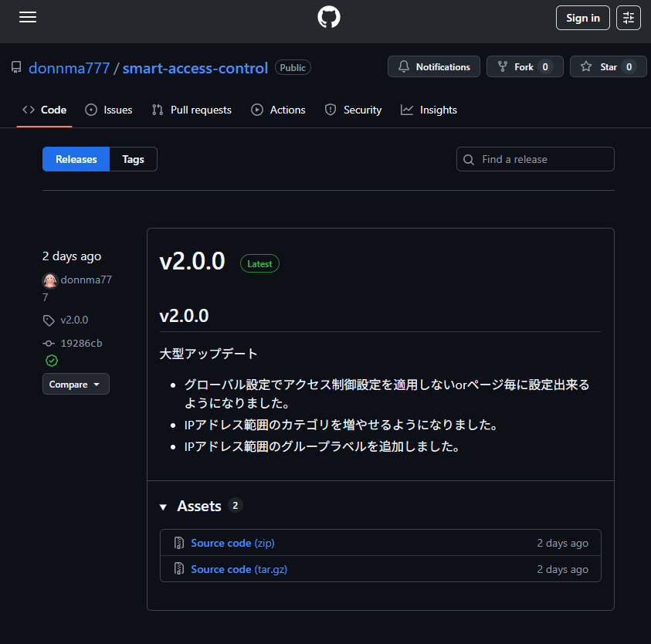The width and height of the screenshot is (651, 644).
Task: Download Source code (tar.gz)
Action: pos(239,569)
